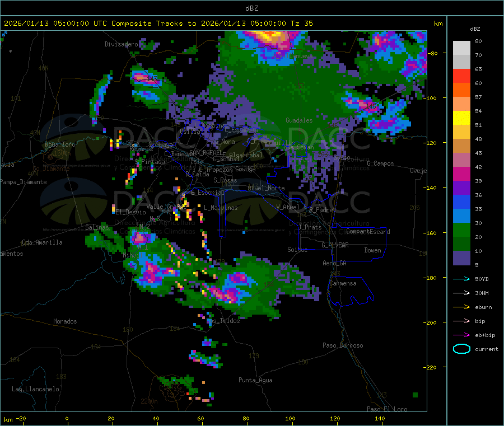Viewport: 504px width, 426px height.
Task: Click the small blue marker in map's top-left corner
Action: 4,34
